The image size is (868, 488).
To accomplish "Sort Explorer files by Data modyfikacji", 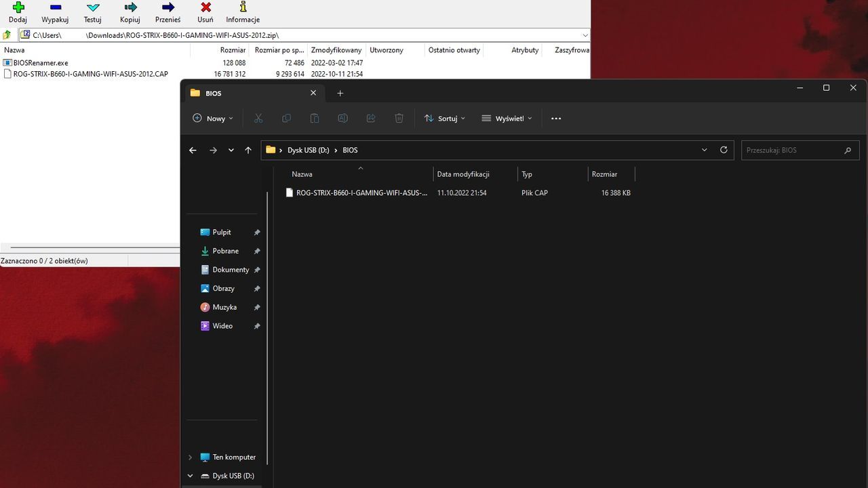I will (x=475, y=174).
